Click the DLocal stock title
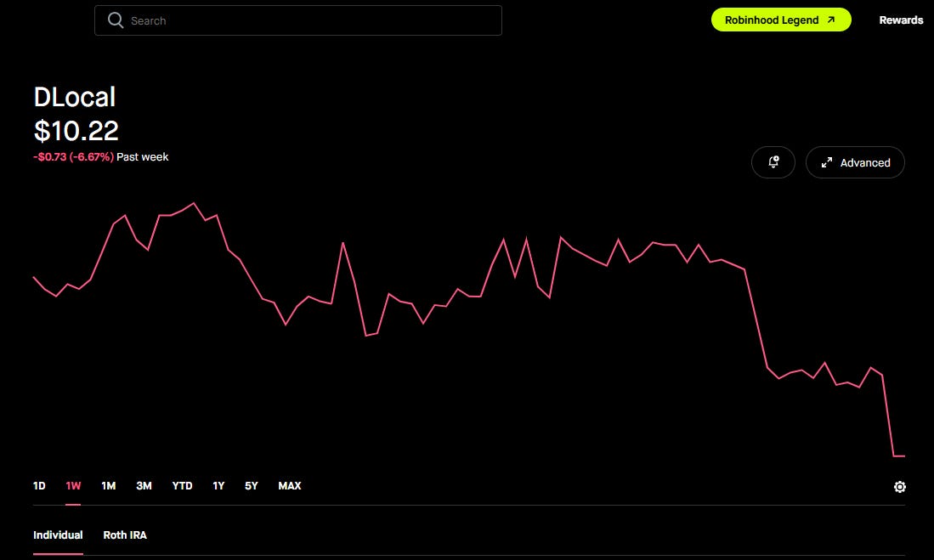Screen dimensions: 934x560 [75, 97]
